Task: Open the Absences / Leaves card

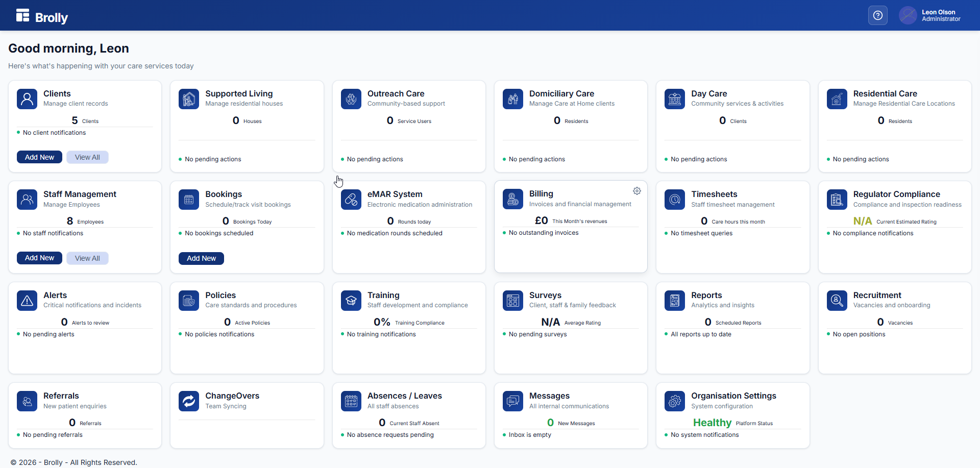Action: pos(404,396)
